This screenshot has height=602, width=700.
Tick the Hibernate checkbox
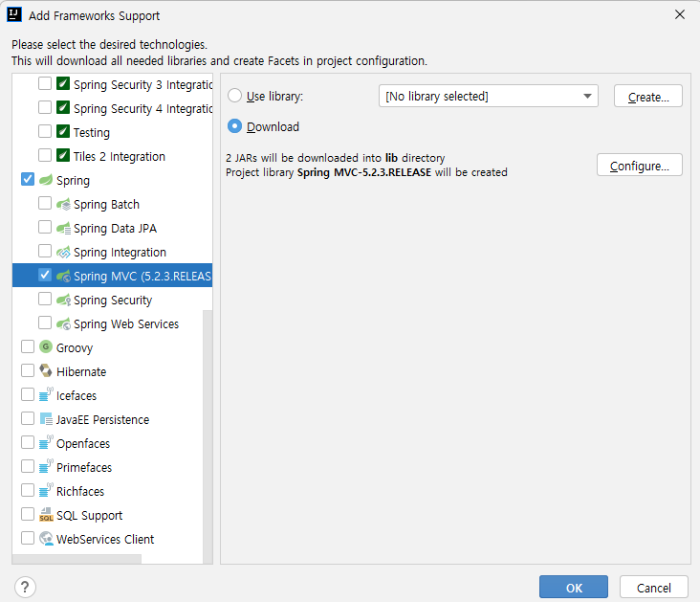pyautogui.click(x=28, y=370)
